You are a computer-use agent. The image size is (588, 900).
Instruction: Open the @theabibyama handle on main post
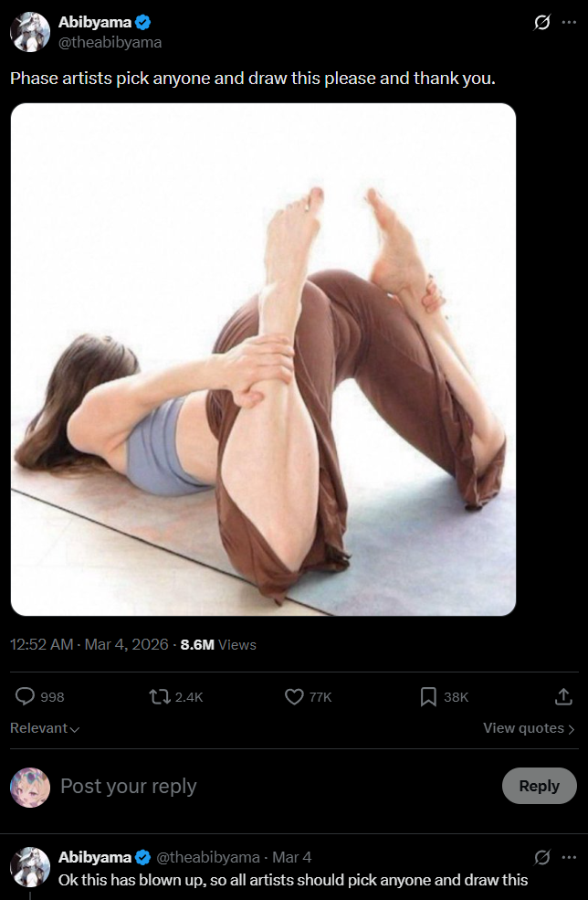click(x=110, y=42)
